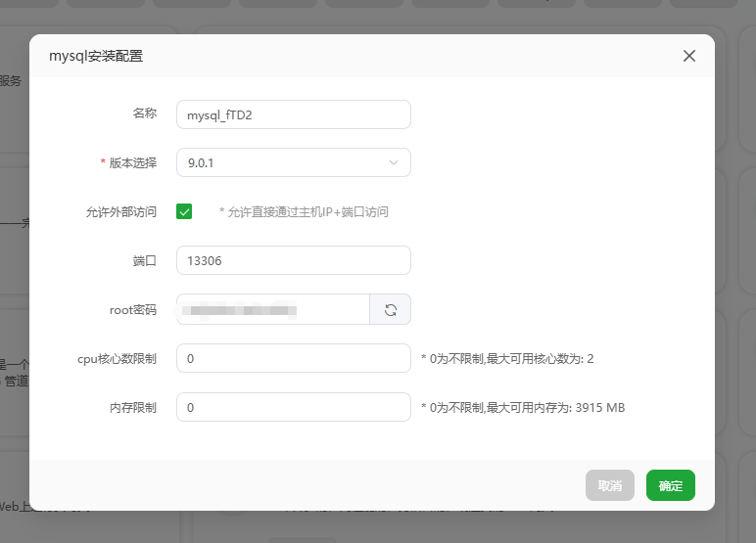Screen dimensions: 756x543
Task: Click the required 版本选择 label
Action: point(131,163)
